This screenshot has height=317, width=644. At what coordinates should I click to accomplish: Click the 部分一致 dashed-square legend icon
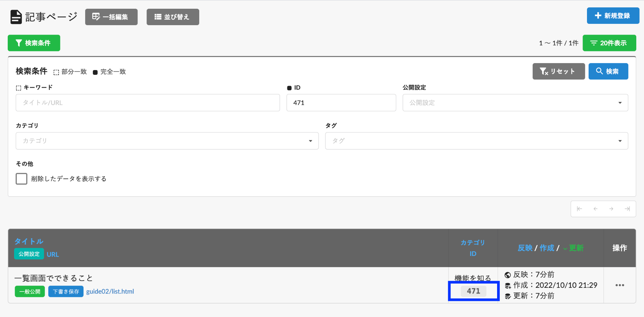tap(56, 72)
